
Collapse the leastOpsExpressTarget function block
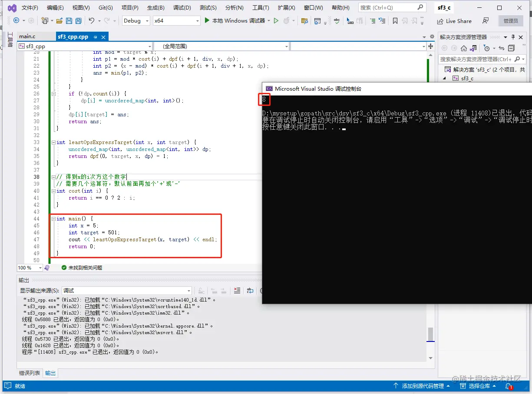(x=53, y=142)
